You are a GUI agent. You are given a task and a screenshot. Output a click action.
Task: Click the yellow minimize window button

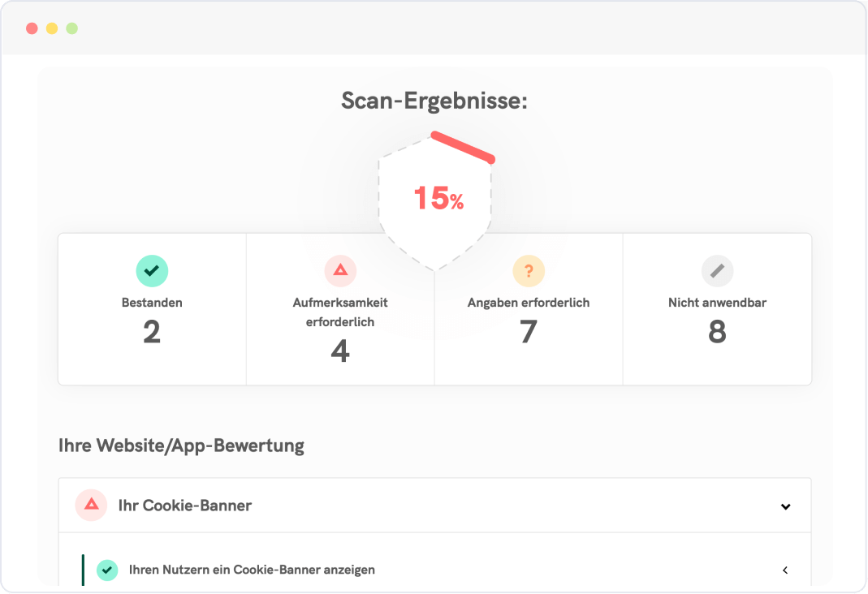point(52,28)
